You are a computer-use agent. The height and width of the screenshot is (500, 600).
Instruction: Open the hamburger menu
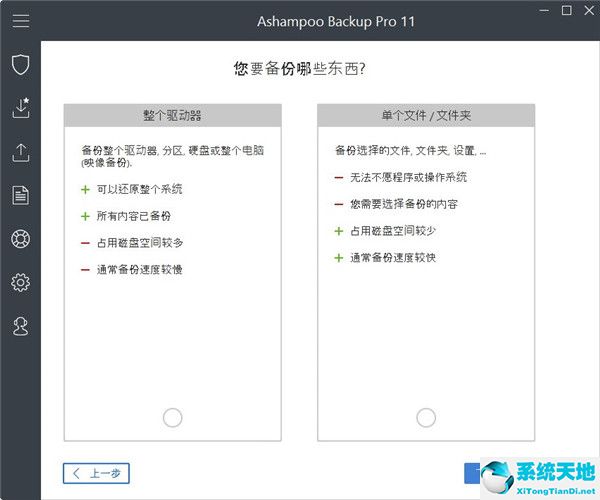point(21,21)
